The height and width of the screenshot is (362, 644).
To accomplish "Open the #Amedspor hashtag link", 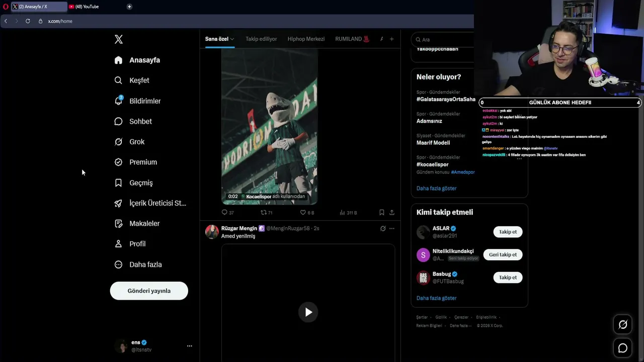I will click(x=463, y=172).
